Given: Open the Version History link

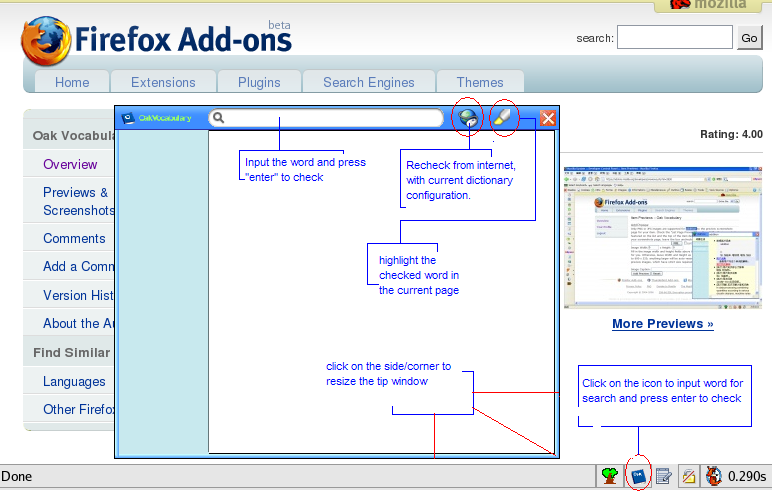Looking at the screenshot, I should 78,295.
